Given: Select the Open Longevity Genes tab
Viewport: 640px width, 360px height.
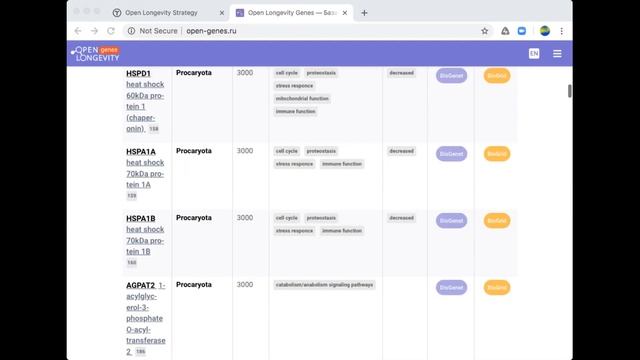Looking at the screenshot, I should [x=291, y=13].
